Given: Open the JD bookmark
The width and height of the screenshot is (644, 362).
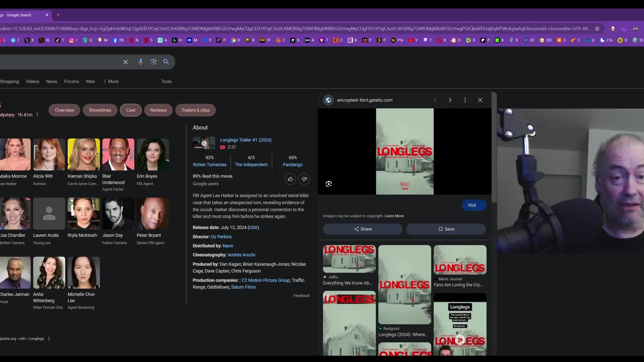Looking at the screenshot, I should coord(529,40).
